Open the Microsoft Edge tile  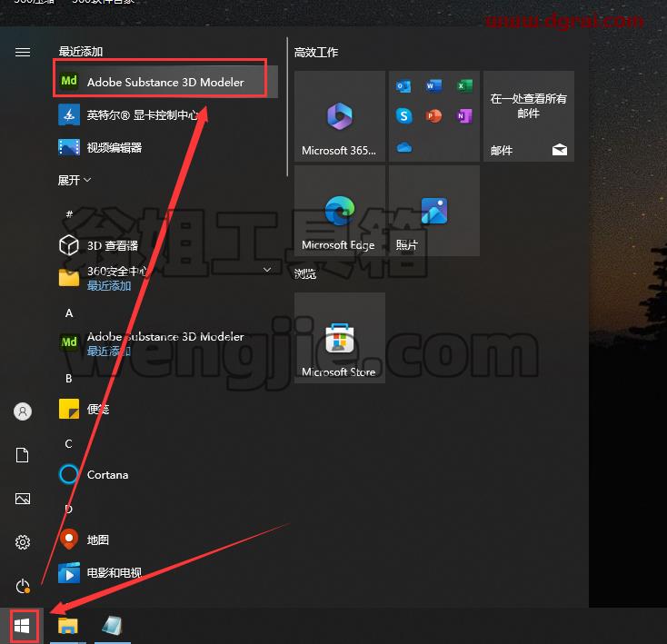tap(340, 211)
